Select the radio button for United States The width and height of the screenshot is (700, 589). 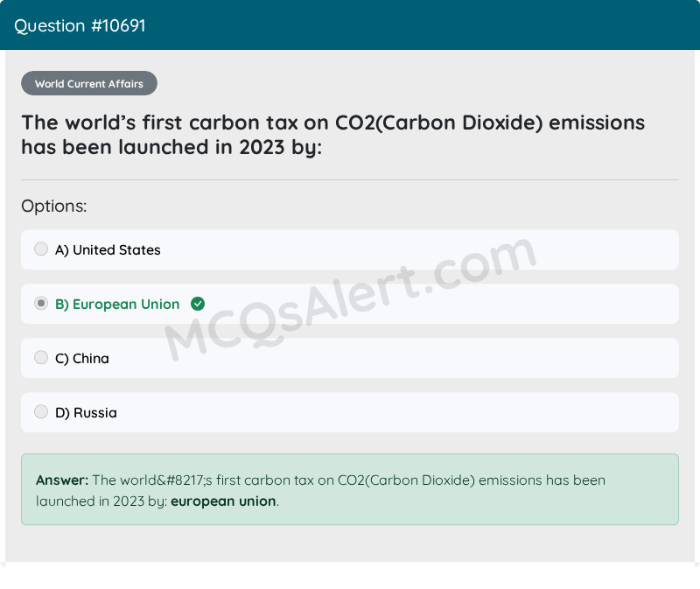pyautogui.click(x=41, y=249)
